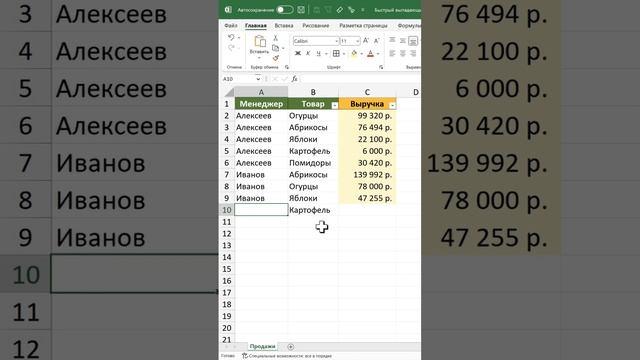Click the Increase Font Size icon
This screenshot has width=640, height=360.
click(366, 40)
